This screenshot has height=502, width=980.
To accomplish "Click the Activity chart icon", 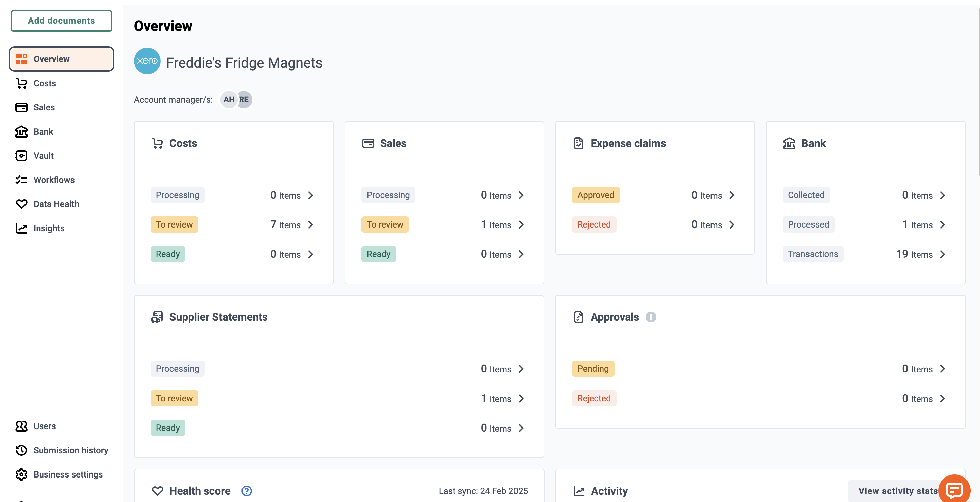I will tap(579, 491).
